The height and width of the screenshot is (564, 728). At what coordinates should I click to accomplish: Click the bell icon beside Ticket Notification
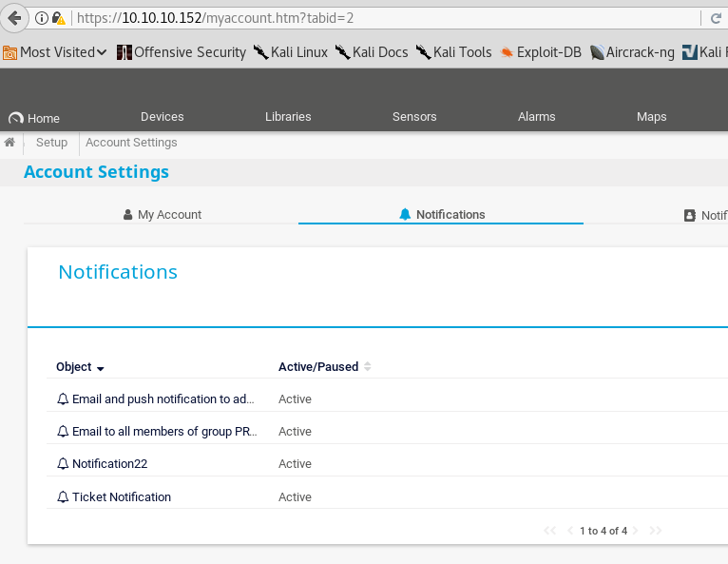click(x=64, y=496)
